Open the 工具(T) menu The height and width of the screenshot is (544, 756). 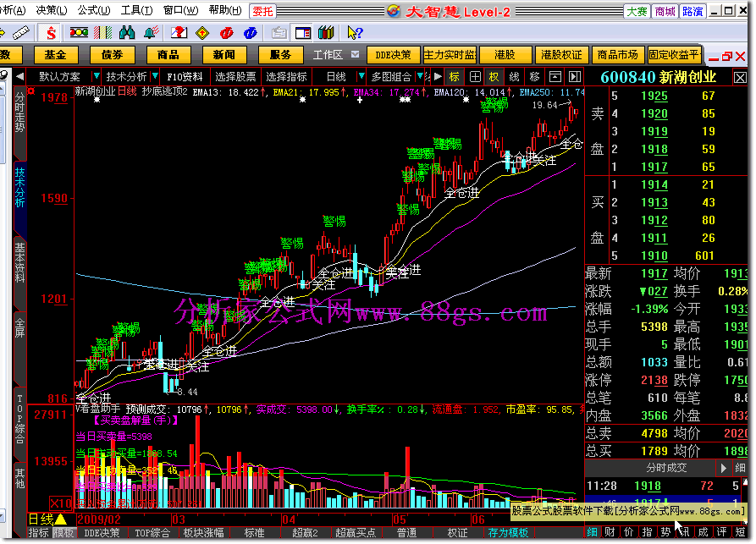point(137,10)
